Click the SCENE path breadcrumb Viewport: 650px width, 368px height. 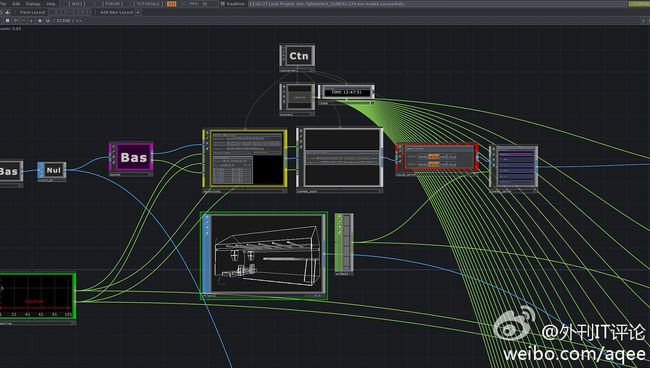click(63, 20)
